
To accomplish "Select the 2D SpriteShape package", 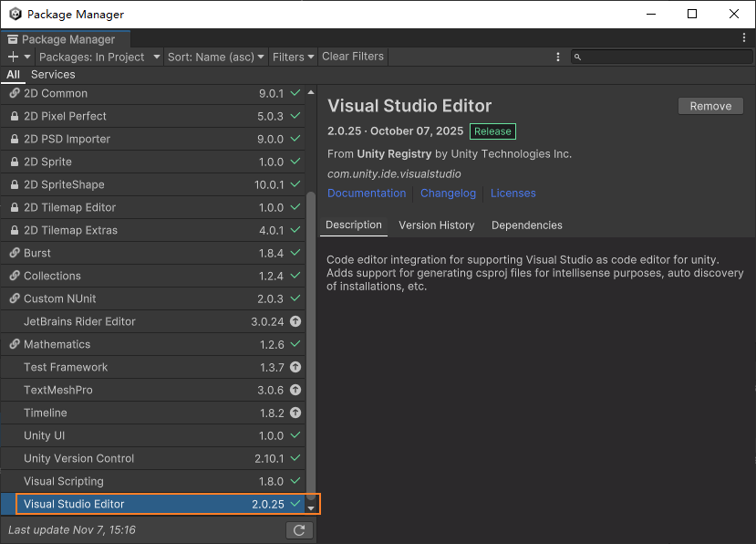I will tap(153, 184).
